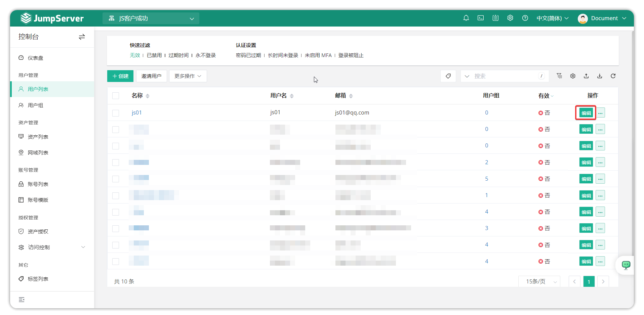Click the 创建 button
The width and height of the screenshot is (644, 315).
coord(120,76)
